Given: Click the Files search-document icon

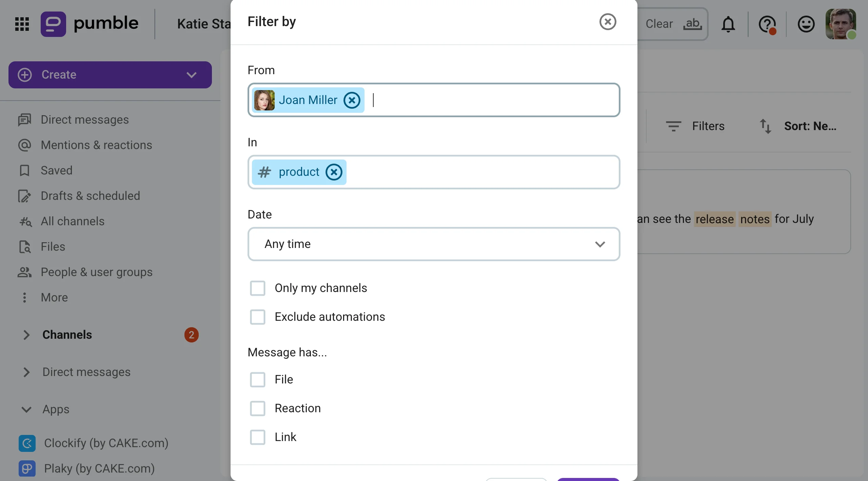Looking at the screenshot, I should pos(25,247).
